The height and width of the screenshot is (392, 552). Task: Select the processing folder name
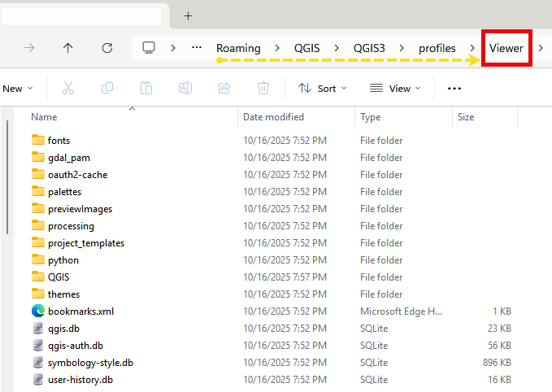71,226
